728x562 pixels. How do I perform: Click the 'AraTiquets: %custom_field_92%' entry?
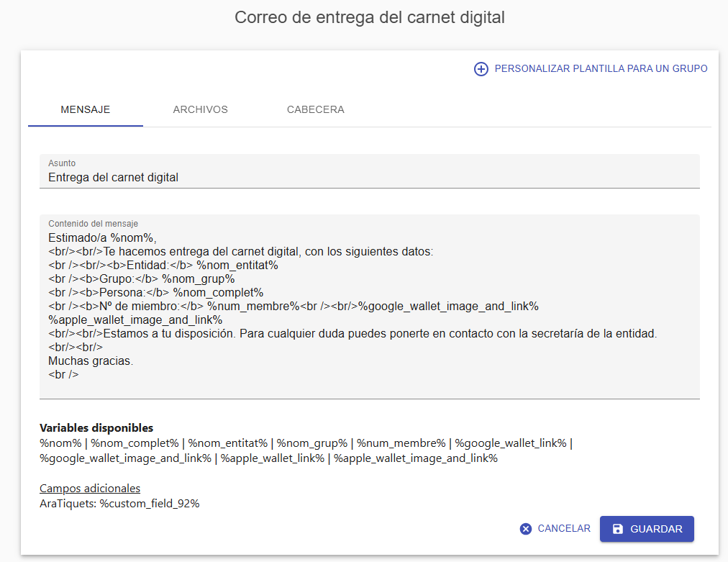tap(120, 504)
